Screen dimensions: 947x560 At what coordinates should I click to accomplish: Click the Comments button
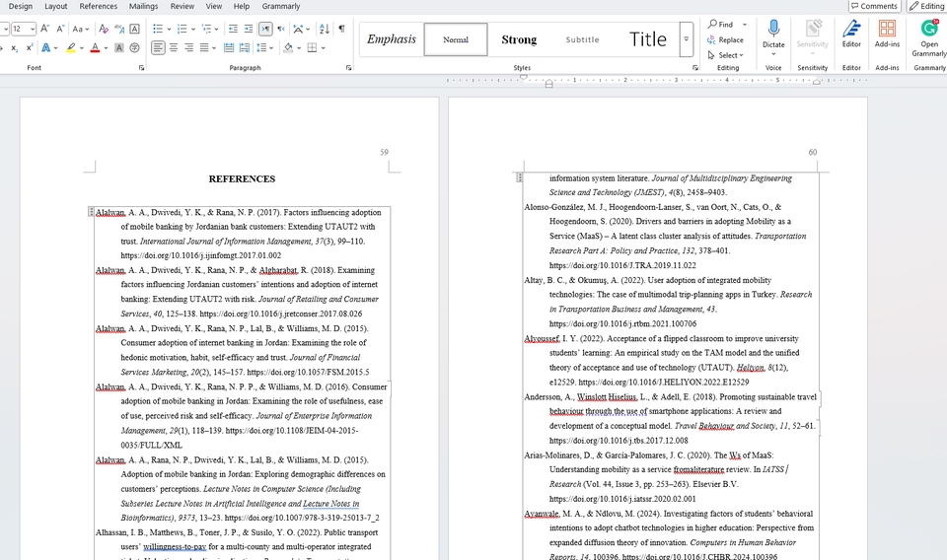(873, 6)
